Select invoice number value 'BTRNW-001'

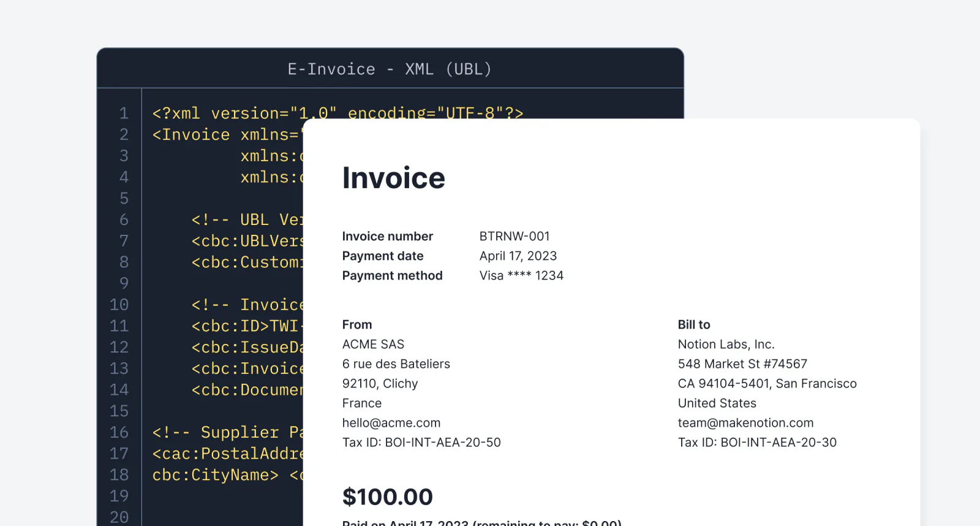(x=514, y=237)
